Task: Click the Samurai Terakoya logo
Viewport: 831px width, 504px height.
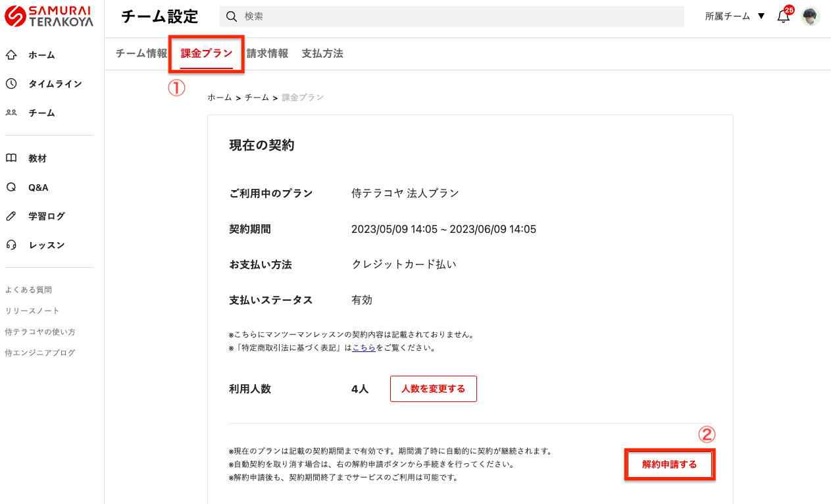Action: pyautogui.click(x=49, y=16)
